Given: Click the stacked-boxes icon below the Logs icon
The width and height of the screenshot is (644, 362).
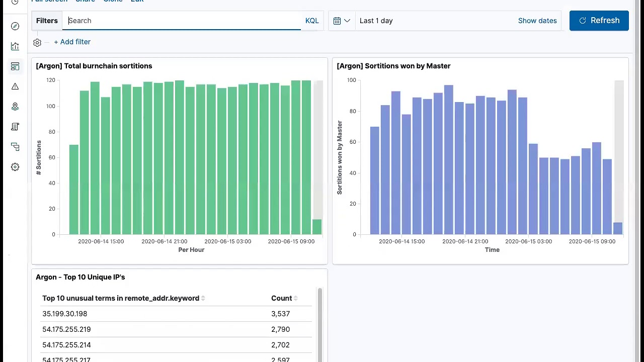Looking at the screenshot, I should [15, 147].
